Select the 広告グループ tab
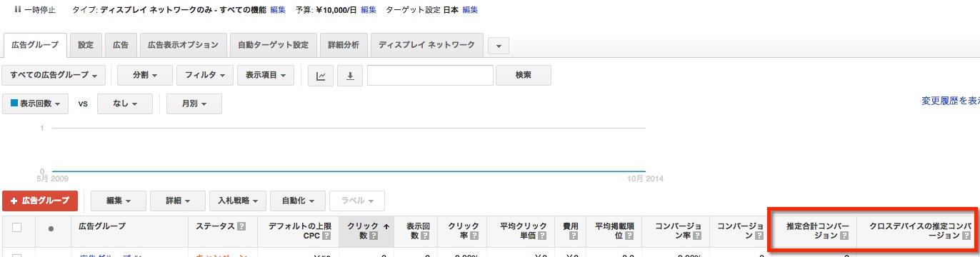Screen dimensions: 980x257 click(x=35, y=45)
